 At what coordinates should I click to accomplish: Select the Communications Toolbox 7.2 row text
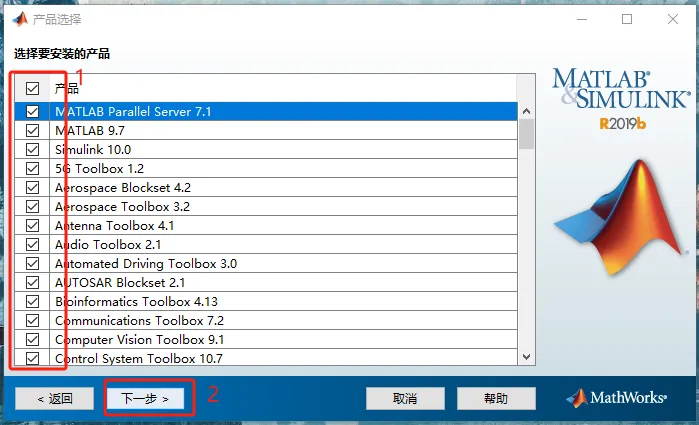(x=139, y=321)
